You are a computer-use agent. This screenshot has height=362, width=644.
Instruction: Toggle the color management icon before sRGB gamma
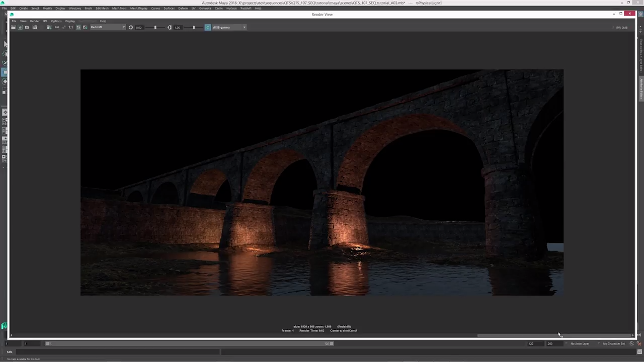coord(207,27)
